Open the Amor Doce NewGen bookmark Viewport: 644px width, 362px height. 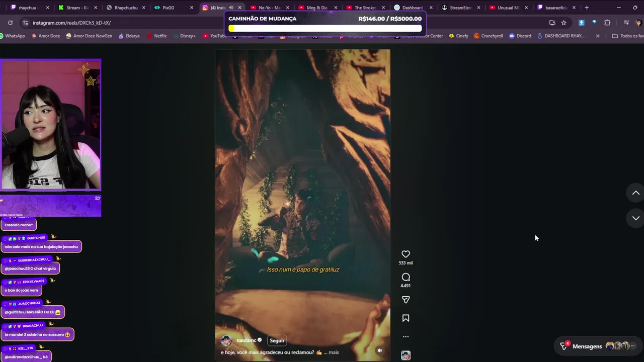pos(89,36)
